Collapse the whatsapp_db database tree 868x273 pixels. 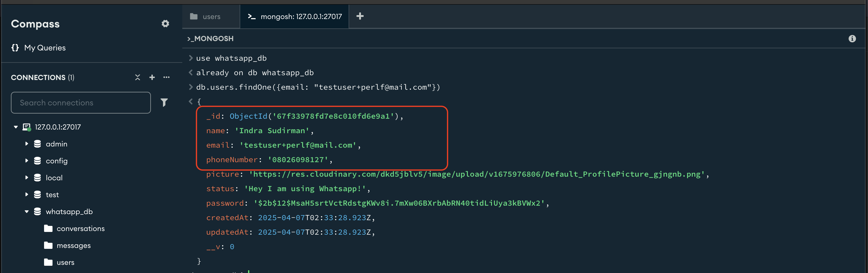pos(27,211)
